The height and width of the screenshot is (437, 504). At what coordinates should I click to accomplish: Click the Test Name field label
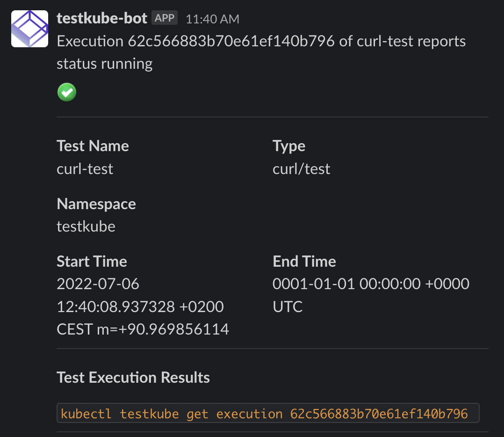(93, 146)
